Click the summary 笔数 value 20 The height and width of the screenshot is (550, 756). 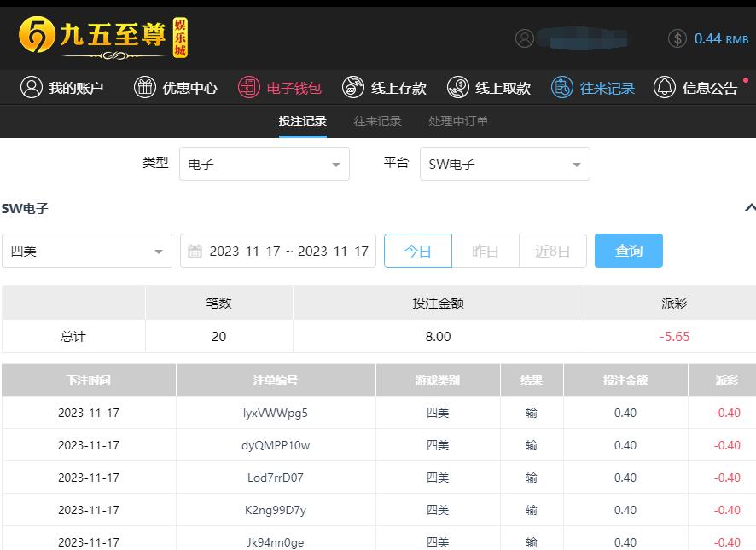coord(219,337)
